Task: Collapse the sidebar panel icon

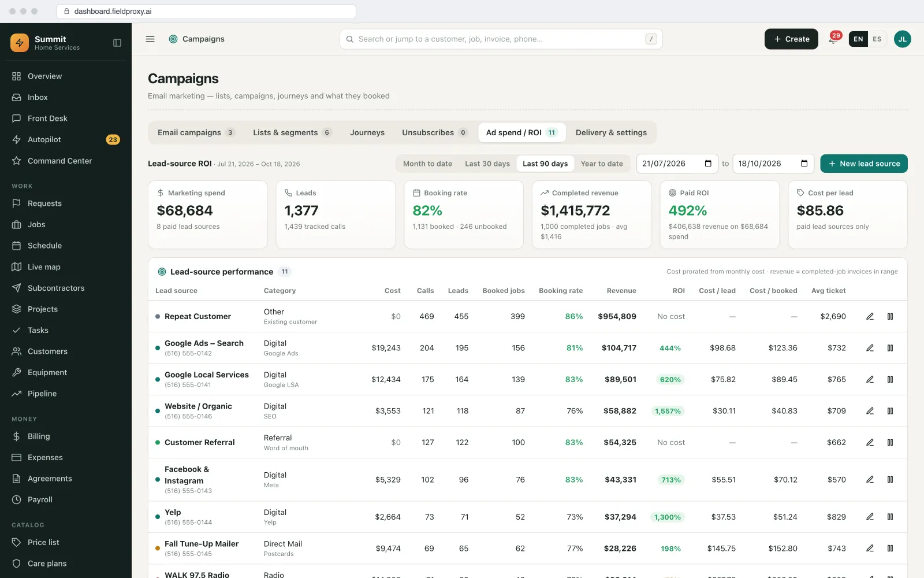Action: point(117,43)
